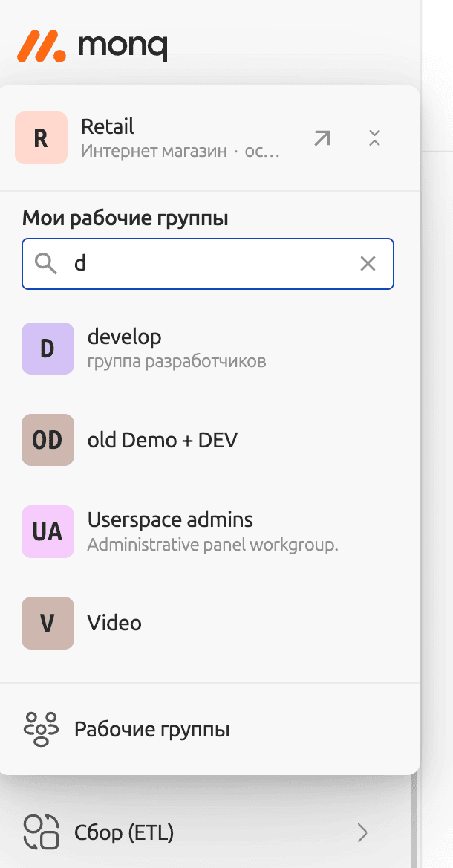Click the magnifier icon in the search box
Image resolution: width=453 pixels, height=868 pixels.
[x=46, y=263]
